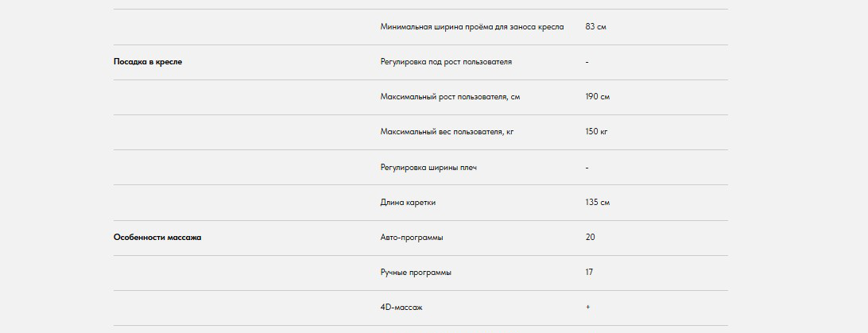
Task: Click the '190 см' value
Action: click(597, 97)
